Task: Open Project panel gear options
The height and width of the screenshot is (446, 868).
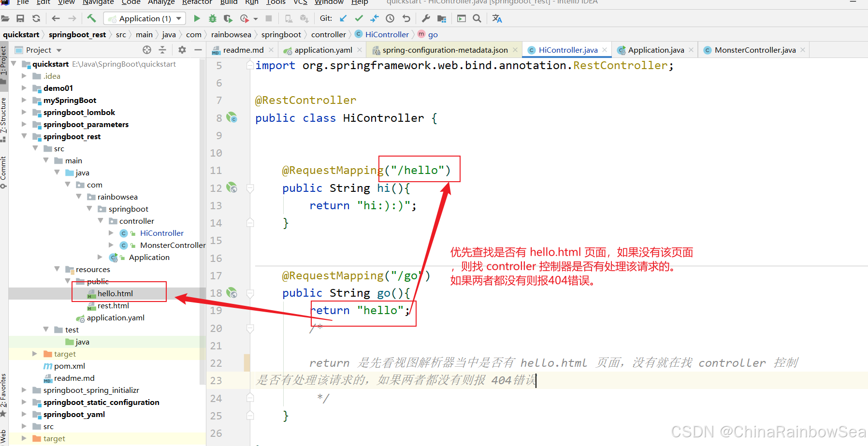Action: point(182,50)
